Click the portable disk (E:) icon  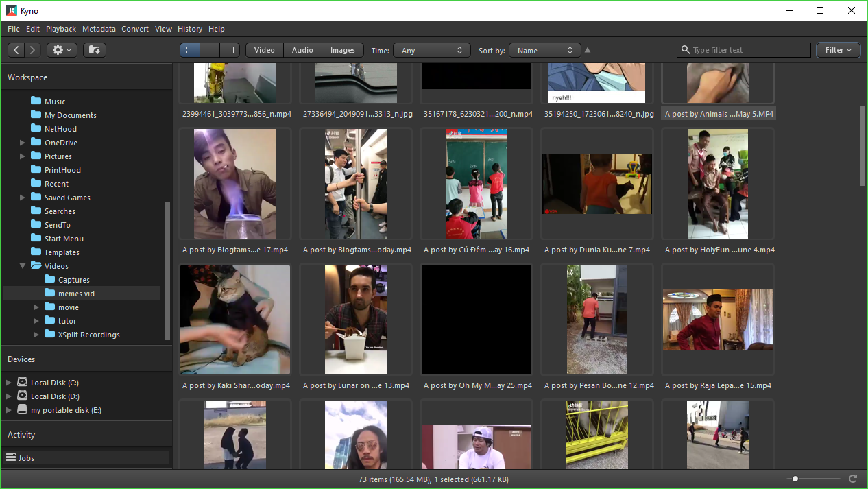[23, 409]
